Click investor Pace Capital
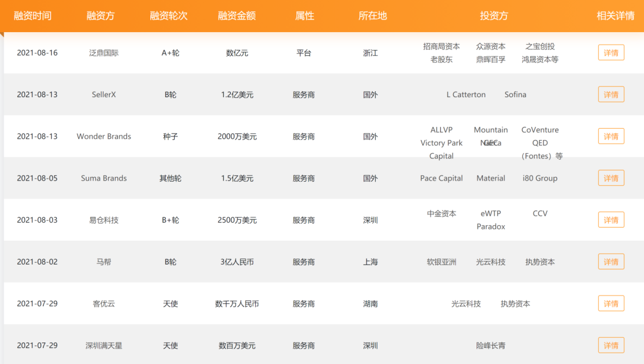This screenshot has height=364, width=644. [x=441, y=178]
